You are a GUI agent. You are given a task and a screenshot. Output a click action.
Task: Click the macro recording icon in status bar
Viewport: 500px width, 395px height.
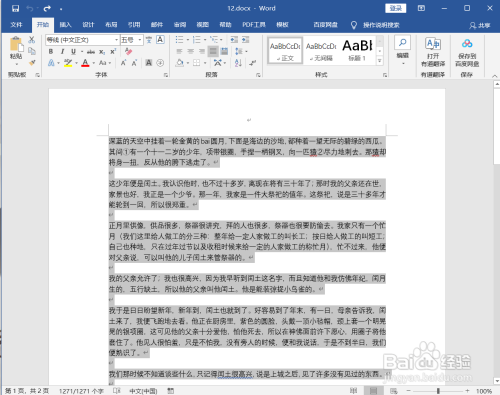[170, 391]
